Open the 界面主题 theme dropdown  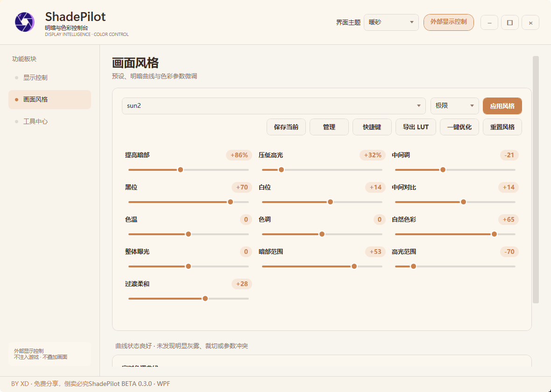point(391,22)
